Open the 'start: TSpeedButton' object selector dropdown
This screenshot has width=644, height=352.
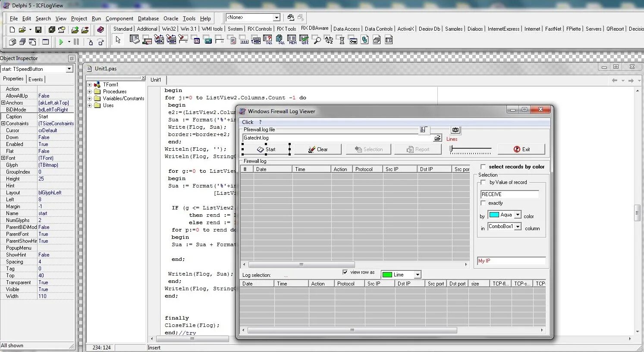click(x=69, y=69)
